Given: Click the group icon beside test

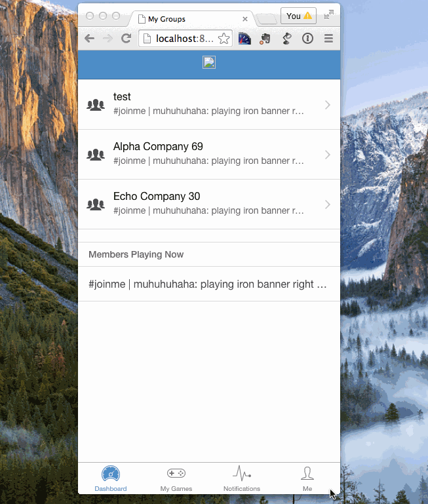Looking at the screenshot, I should pyautogui.click(x=96, y=105).
